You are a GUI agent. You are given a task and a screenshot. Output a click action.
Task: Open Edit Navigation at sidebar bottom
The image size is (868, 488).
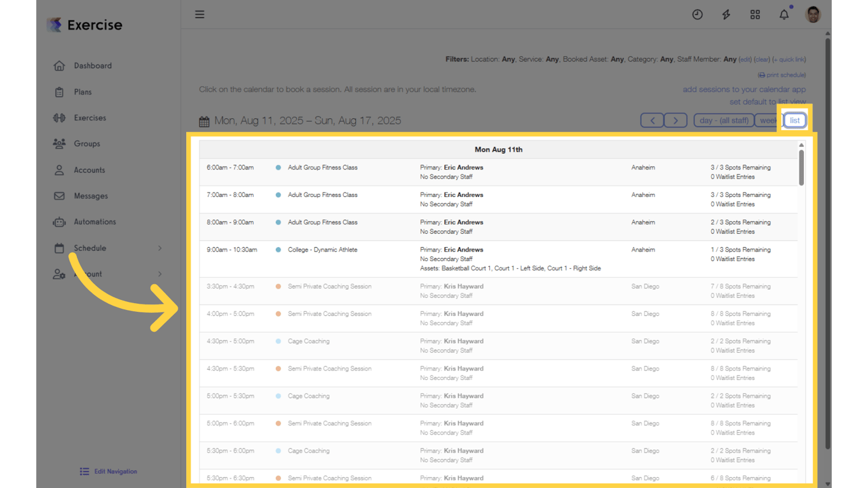pos(108,471)
